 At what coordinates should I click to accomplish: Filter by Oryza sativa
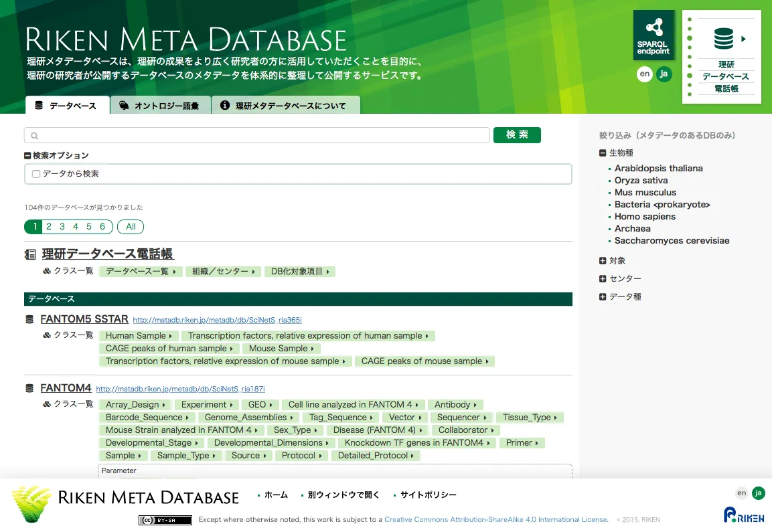pos(641,181)
